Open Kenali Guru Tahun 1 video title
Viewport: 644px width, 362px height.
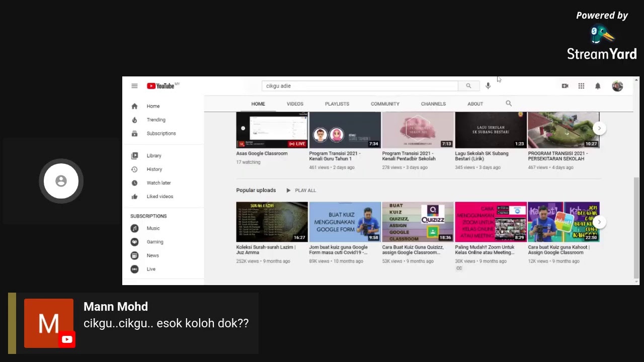click(x=335, y=156)
